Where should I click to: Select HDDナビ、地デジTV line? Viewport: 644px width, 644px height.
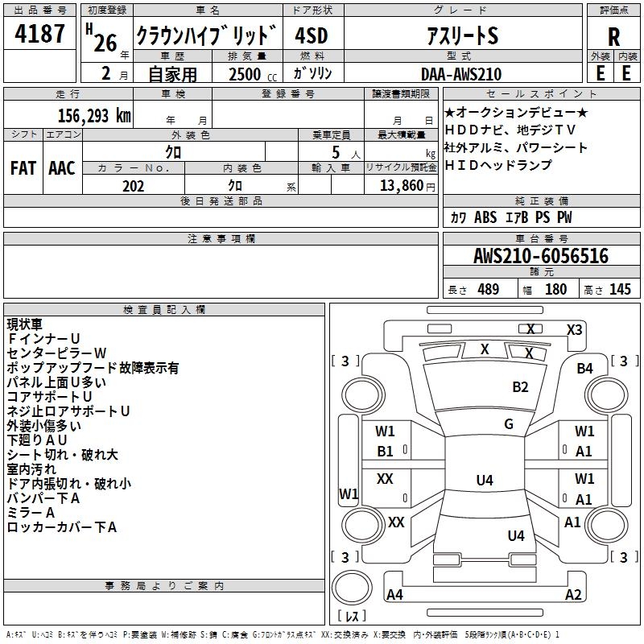pyautogui.click(x=510, y=130)
